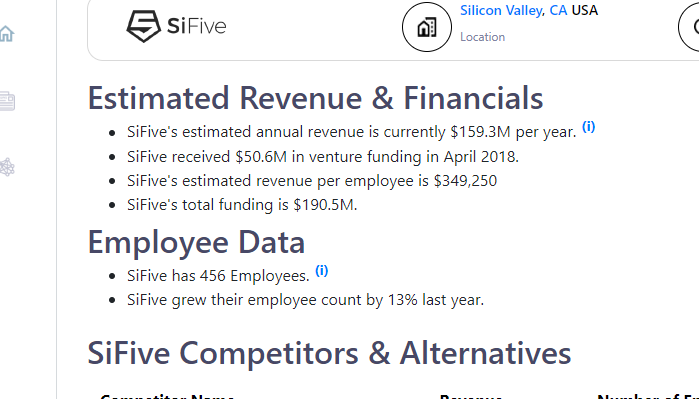This screenshot has height=399, width=699.
Task: Click the news article icon in sidebar
Action: coord(7,101)
